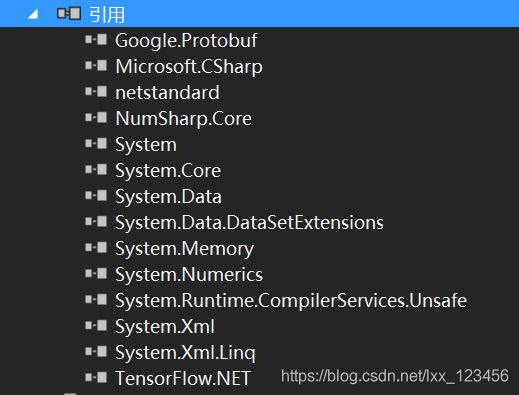The height and width of the screenshot is (395, 519).
Task: Select System.Data.DataSetExtensions in the list
Action: tap(249, 223)
